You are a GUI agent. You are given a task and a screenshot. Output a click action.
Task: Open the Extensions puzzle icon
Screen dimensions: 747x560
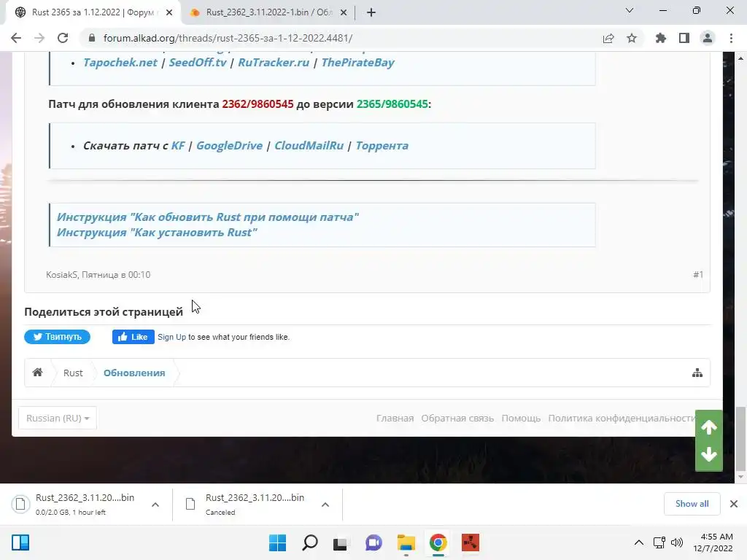(x=661, y=38)
